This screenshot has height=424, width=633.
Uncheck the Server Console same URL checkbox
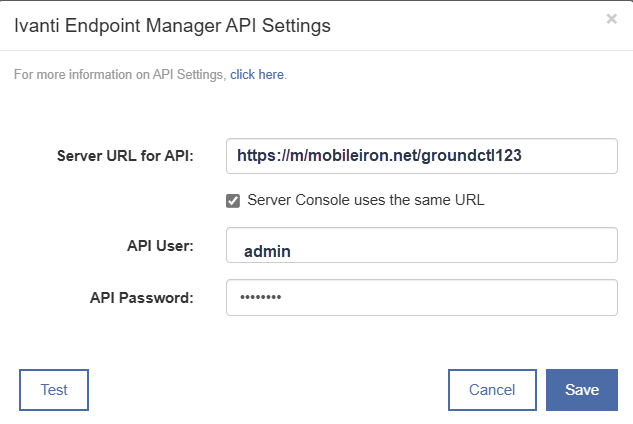point(233,201)
